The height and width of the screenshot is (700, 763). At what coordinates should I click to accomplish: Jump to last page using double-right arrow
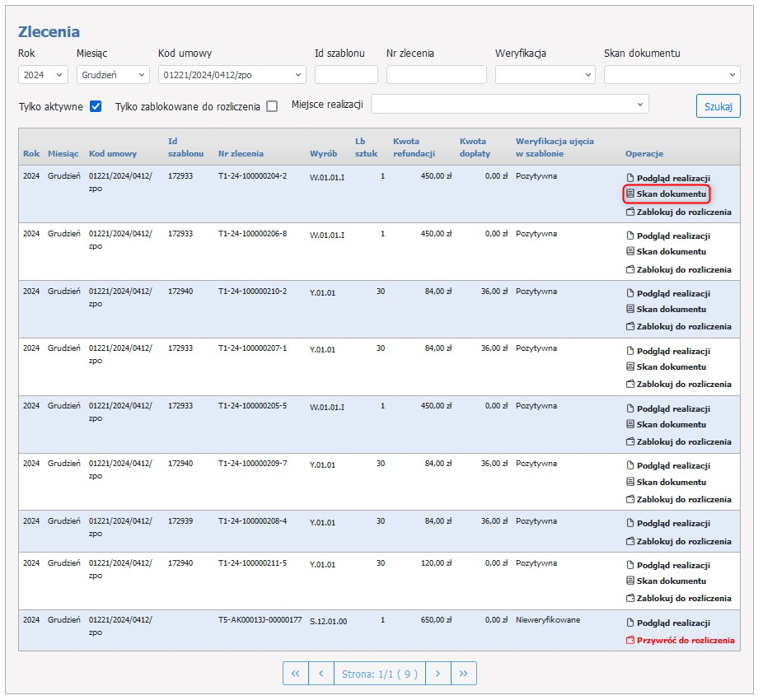tap(464, 674)
